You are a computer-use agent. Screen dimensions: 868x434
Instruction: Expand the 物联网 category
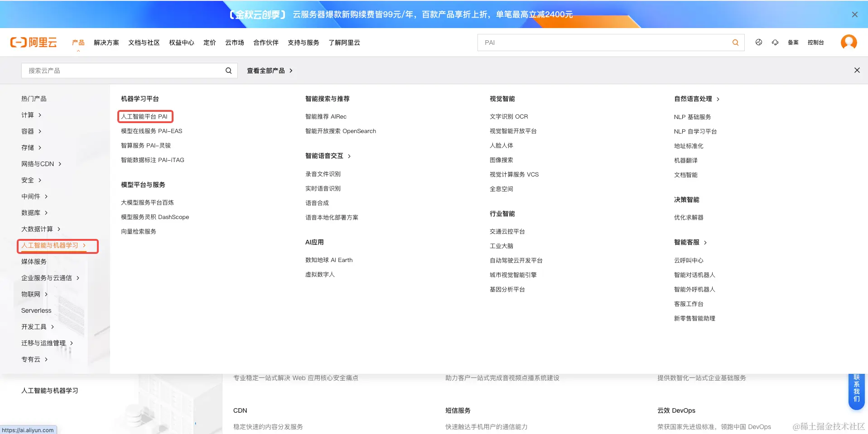coord(34,294)
